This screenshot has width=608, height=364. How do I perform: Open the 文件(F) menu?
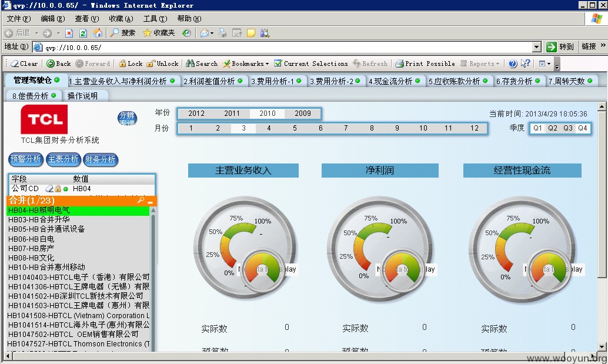(x=19, y=19)
